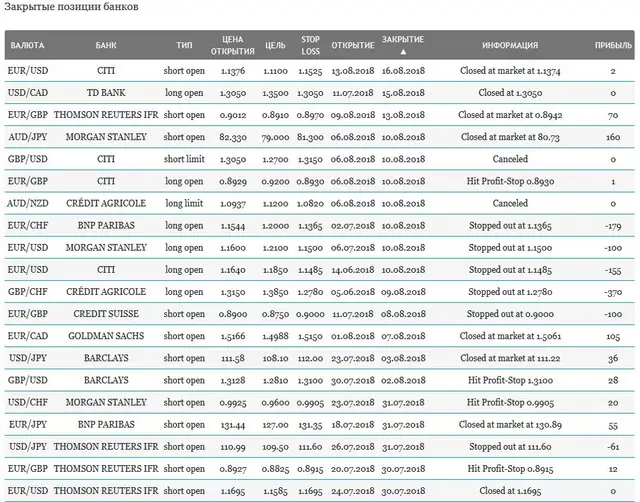Viewport: 640px width, 502px height.
Task: Click 'Hit Profit-Stop 1.3100' cell
Action: point(510,380)
